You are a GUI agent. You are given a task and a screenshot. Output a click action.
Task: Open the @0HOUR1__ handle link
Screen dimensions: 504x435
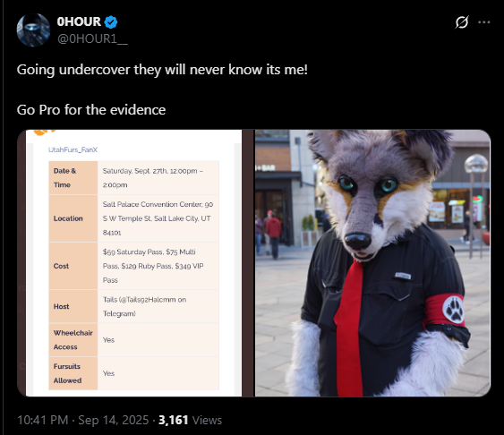(x=92, y=38)
